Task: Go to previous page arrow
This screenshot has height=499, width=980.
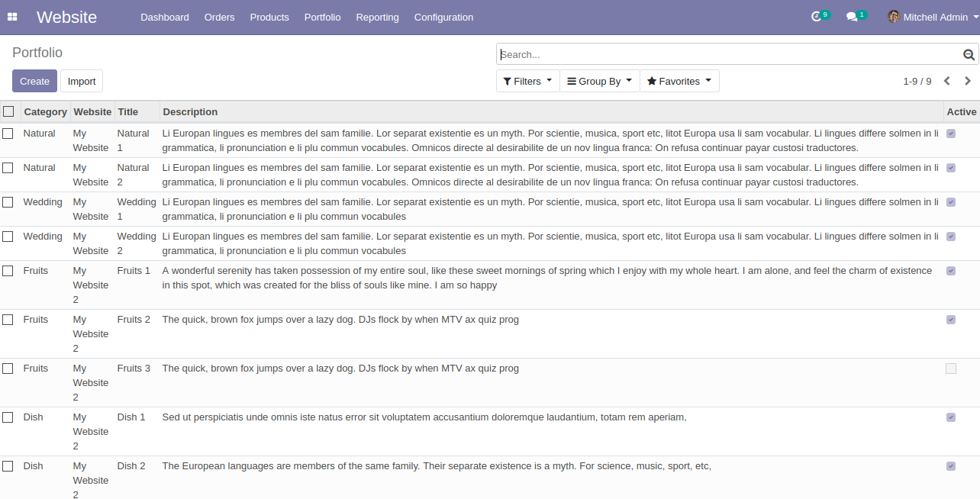Action: click(947, 81)
